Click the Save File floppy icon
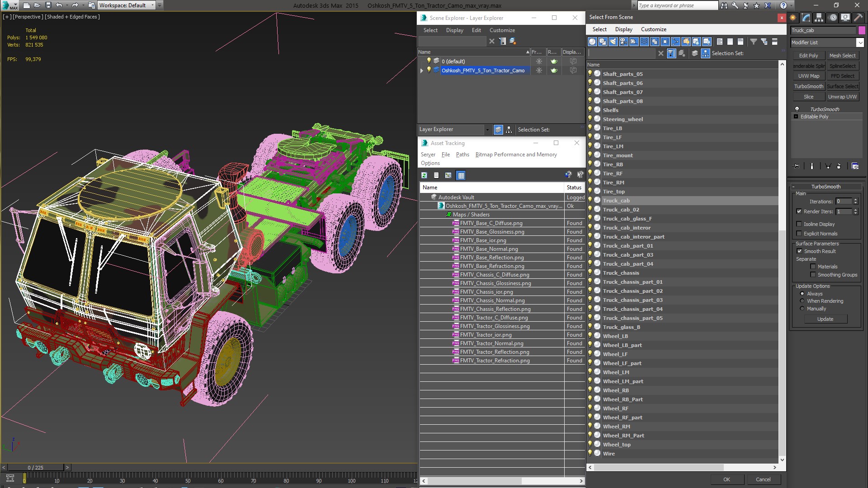The height and width of the screenshot is (488, 868). (x=48, y=5)
